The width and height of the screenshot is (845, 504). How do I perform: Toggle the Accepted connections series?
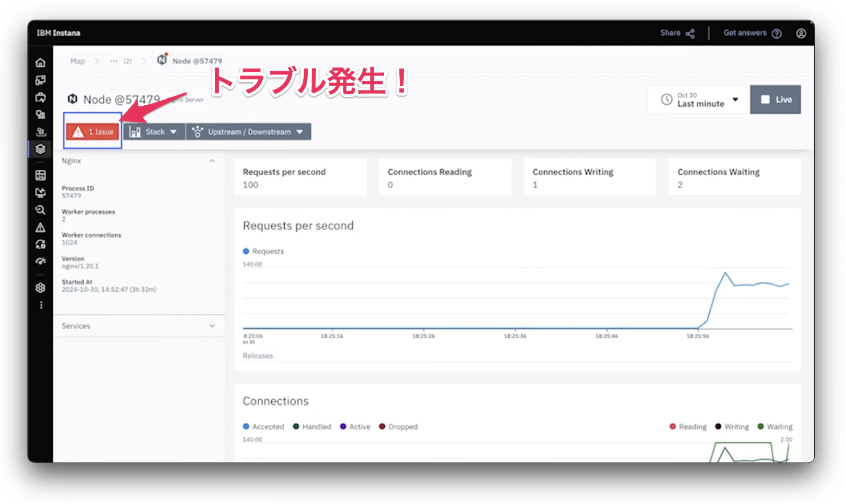pyautogui.click(x=263, y=426)
